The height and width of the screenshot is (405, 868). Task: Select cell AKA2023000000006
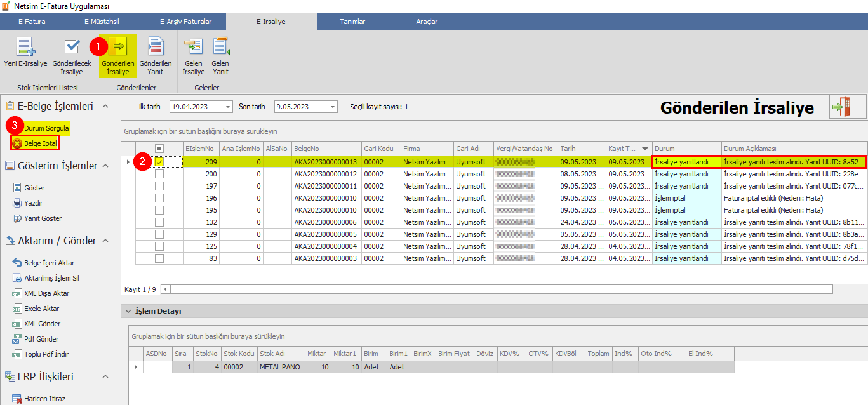click(x=326, y=222)
